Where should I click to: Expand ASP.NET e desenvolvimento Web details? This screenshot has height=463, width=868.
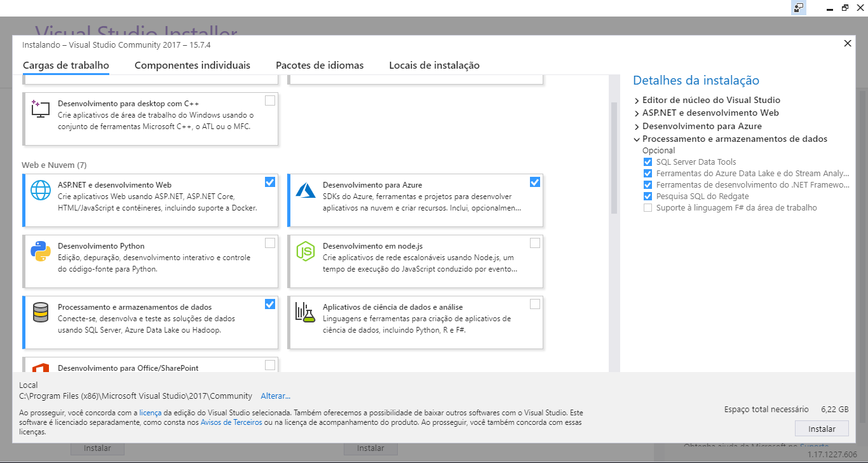coord(637,113)
